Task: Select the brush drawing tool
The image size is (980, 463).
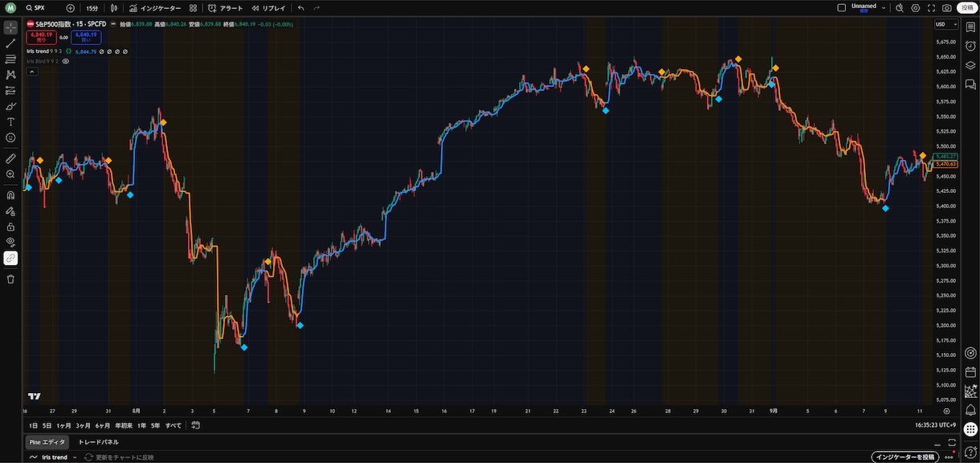Action: coord(10,106)
